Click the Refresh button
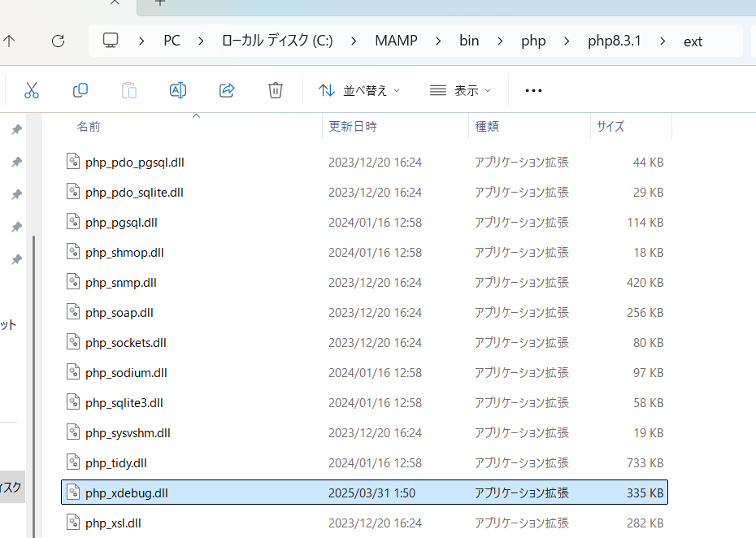This screenshot has height=538, width=756. (58, 41)
